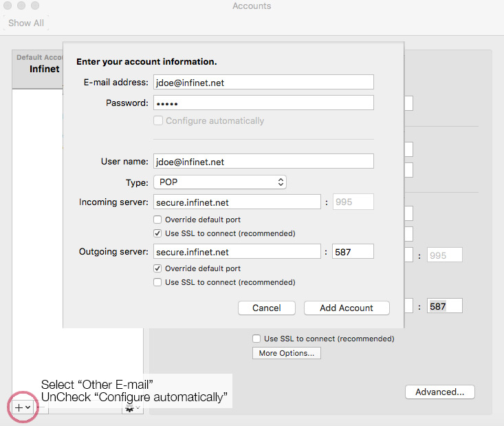Uncheck Override default port for outgoing server

point(157,268)
